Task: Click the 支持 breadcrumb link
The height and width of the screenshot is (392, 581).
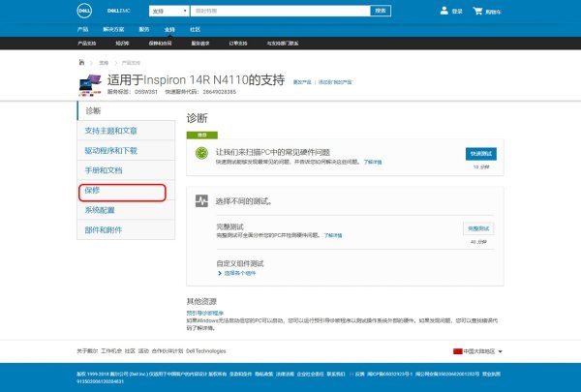Action: coord(104,63)
